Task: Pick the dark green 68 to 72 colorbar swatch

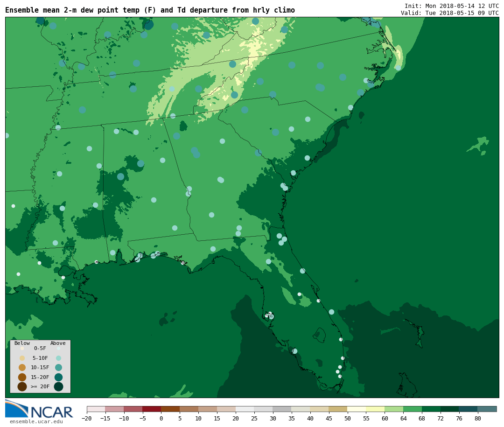Action: (431, 409)
